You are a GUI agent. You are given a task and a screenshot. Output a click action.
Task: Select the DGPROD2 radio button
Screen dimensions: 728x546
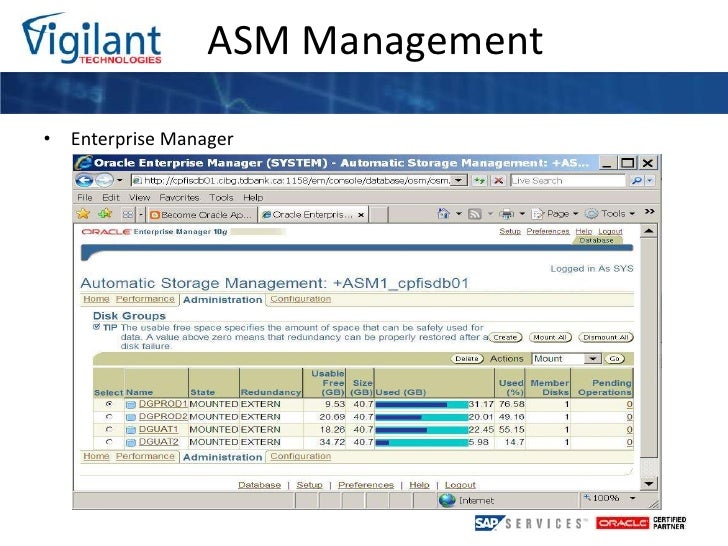pyautogui.click(x=109, y=417)
